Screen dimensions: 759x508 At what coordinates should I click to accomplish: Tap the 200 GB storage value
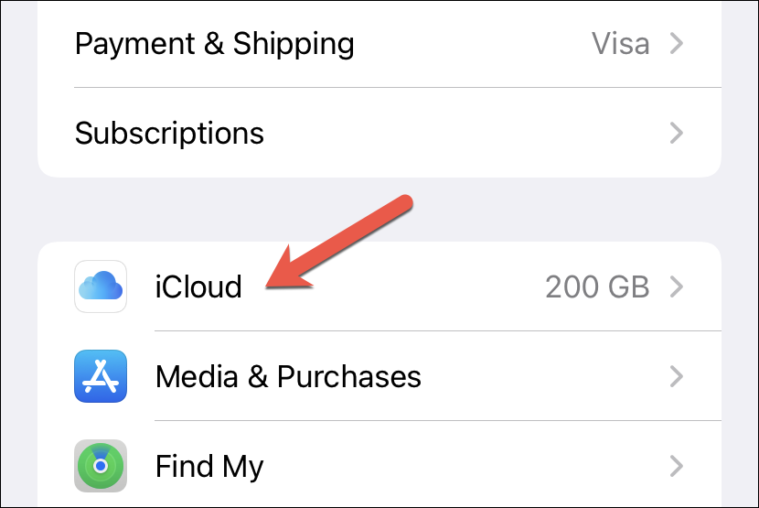[x=597, y=287]
